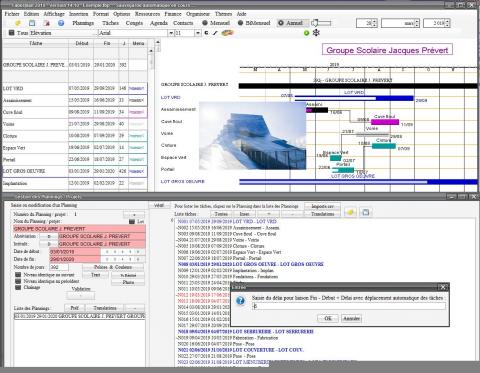This screenshot has width=480, height=373.
Task: Open the Thèmes menu
Action: click(223, 14)
